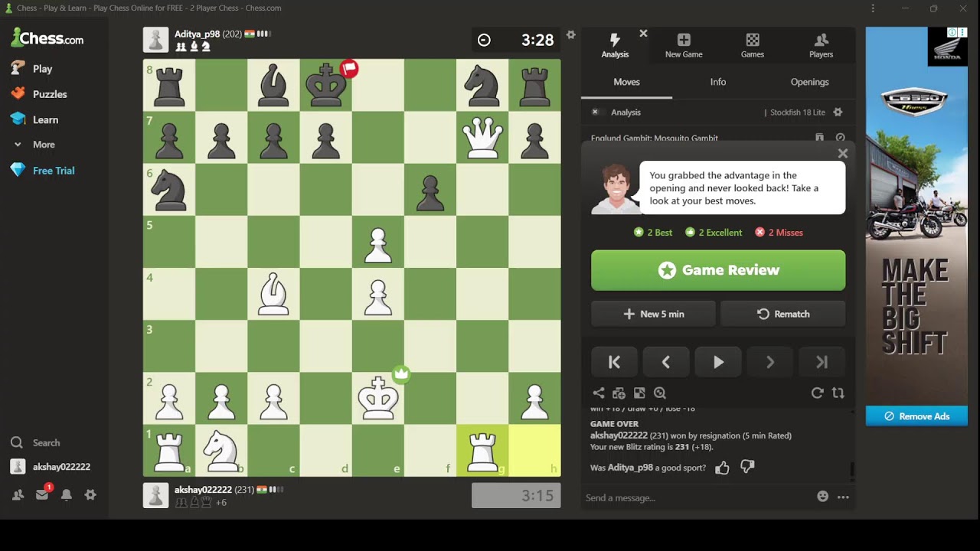This screenshot has height=551, width=980.
Task: Select the Info subtab
Action: click(x=718, y=82)
